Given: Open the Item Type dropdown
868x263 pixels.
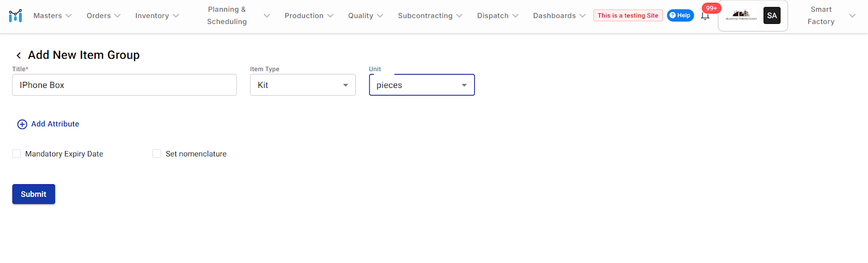Looking at the screenshot, I should 303,85.
